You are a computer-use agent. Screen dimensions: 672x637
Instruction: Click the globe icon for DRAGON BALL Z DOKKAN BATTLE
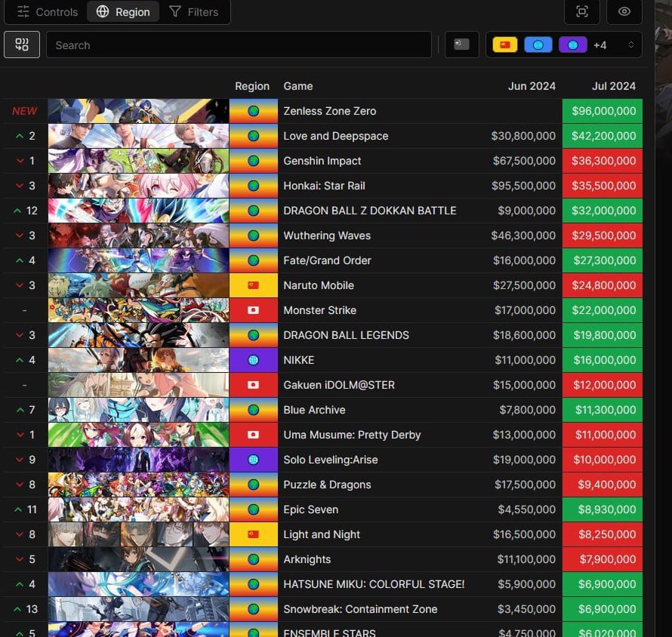pos(253,211)
